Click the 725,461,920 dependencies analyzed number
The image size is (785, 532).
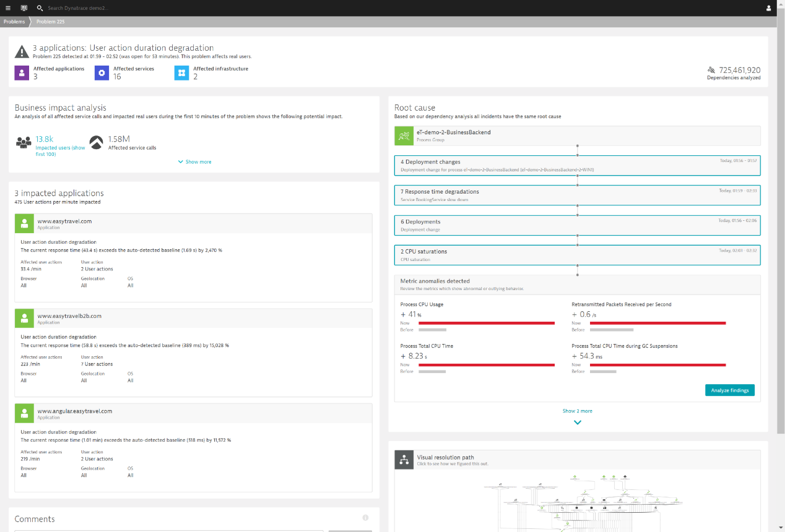point(740,71)
